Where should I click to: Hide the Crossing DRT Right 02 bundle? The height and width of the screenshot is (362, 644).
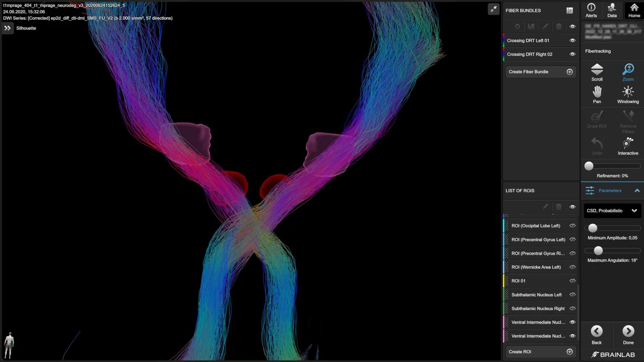(x=572, y=54)
